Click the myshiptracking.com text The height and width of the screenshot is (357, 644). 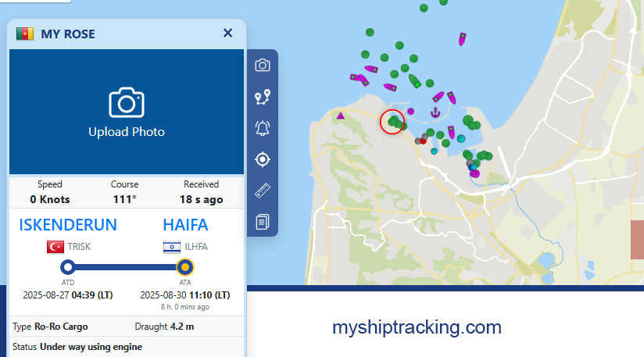click(x=417, y=327)
